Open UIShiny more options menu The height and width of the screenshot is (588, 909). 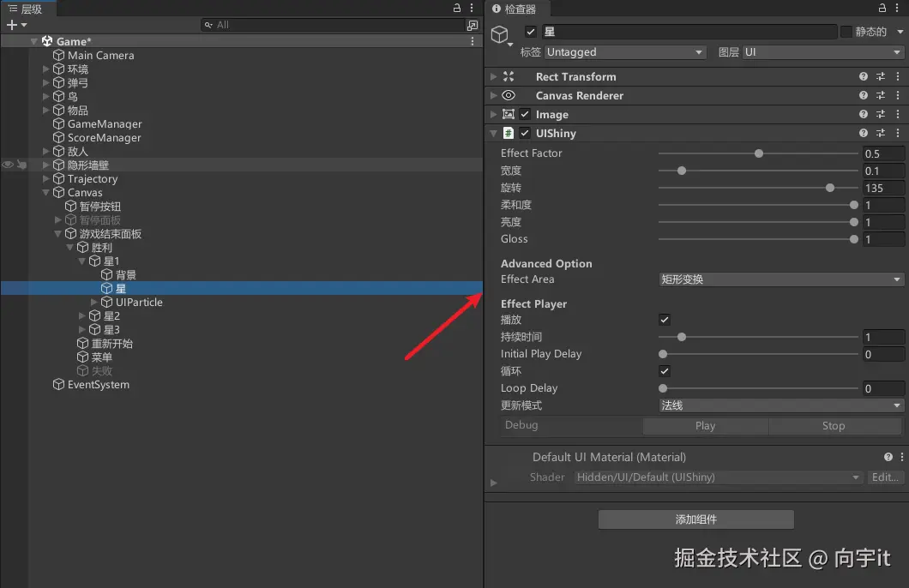tap(898, 133)
